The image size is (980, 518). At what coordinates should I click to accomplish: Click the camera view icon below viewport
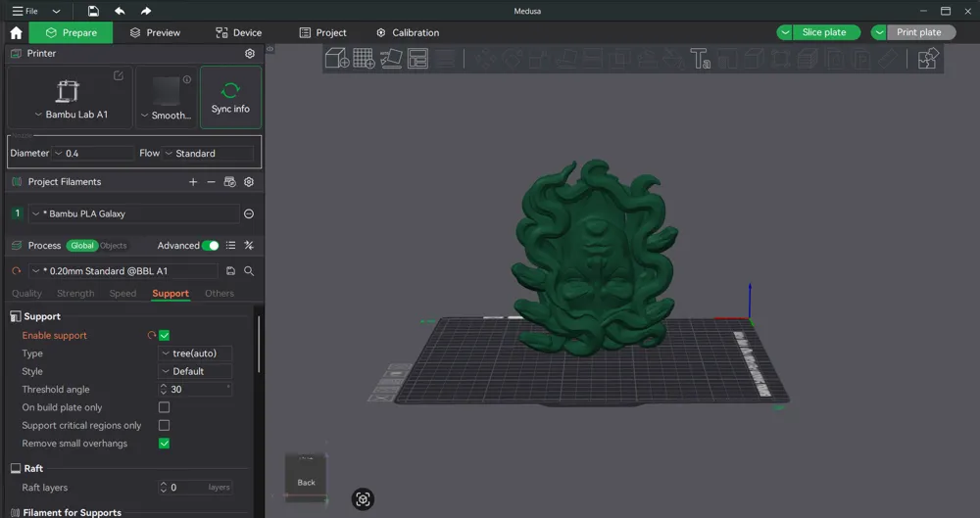pyautogui.click(x=364, y=498)
